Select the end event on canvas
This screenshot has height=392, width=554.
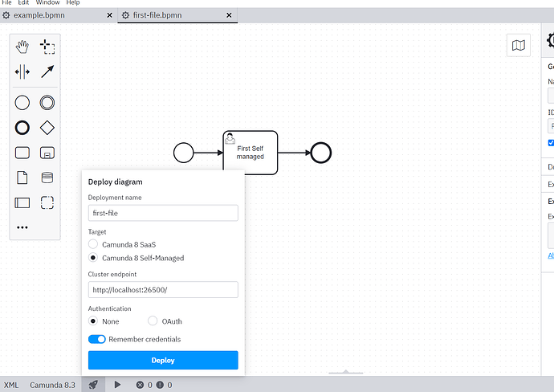click(x=321, y=153)
